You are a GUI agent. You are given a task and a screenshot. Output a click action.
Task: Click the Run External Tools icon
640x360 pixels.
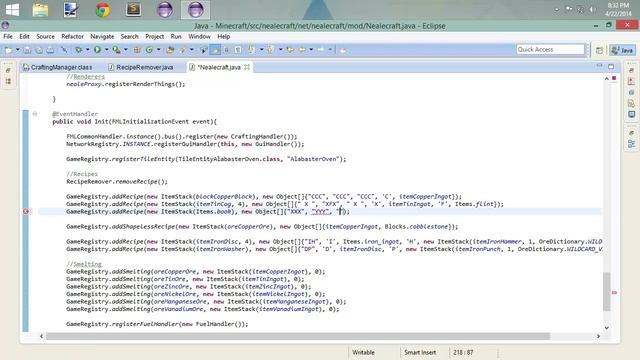(116, 50)
